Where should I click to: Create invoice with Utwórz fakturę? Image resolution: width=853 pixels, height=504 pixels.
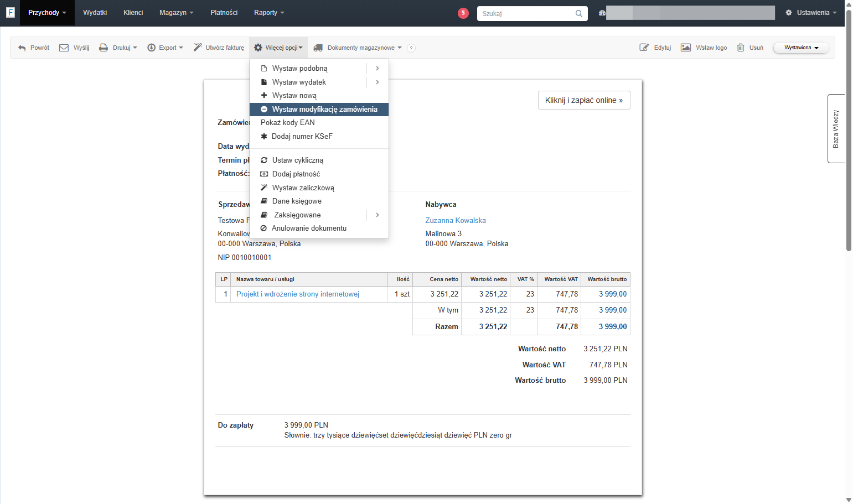[x=219, y=48]
